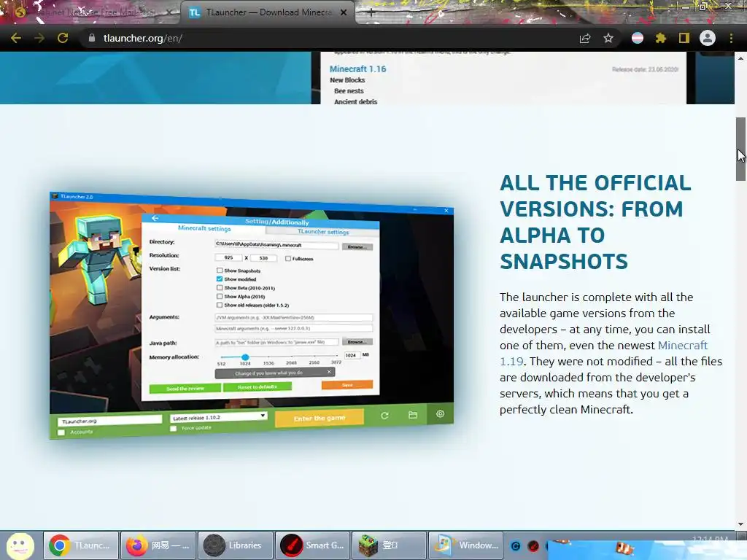
Task: Open the Chrome profile avatar
Action: [708, 38]
